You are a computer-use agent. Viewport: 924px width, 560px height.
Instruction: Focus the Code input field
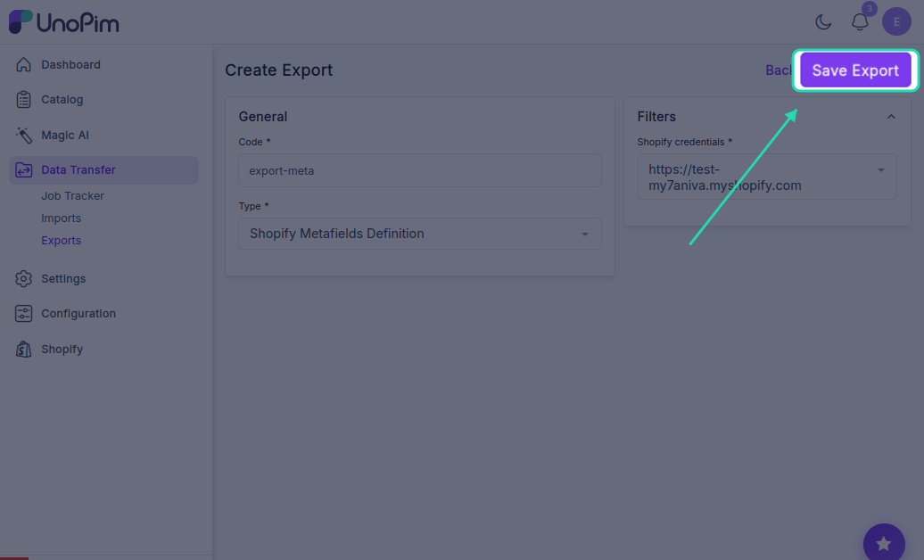419,171
